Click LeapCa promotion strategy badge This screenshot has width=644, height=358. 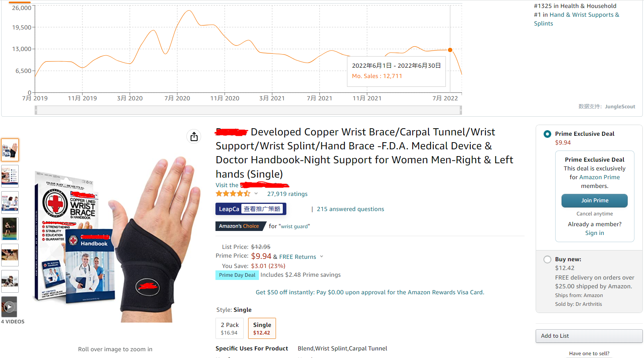251,209
